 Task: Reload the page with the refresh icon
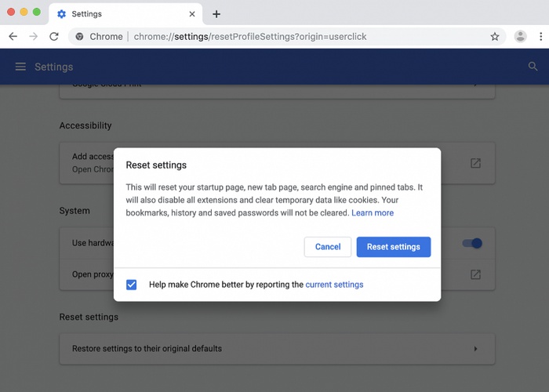[54, 36]
